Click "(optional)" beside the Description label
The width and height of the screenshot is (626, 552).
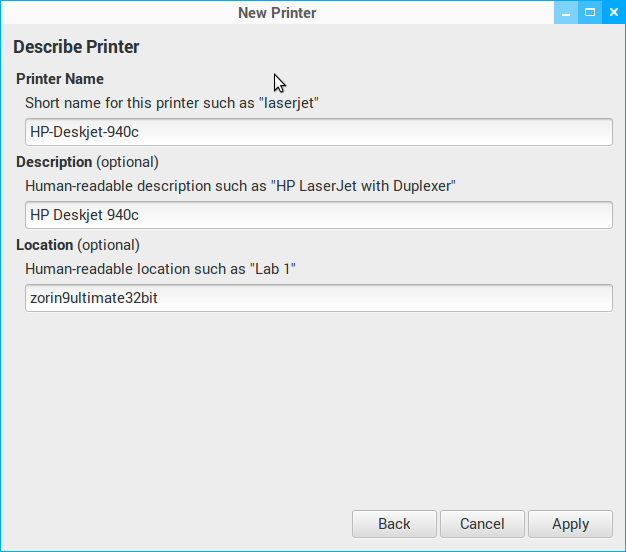point(127,162)
